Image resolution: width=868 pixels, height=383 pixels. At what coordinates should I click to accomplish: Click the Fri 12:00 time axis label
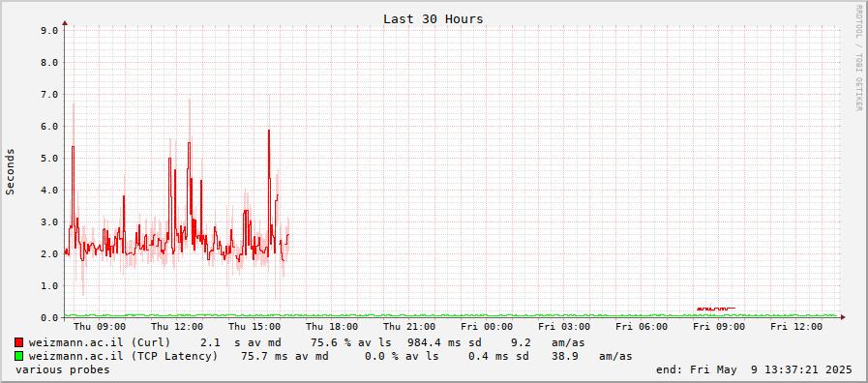click(797, 328)
